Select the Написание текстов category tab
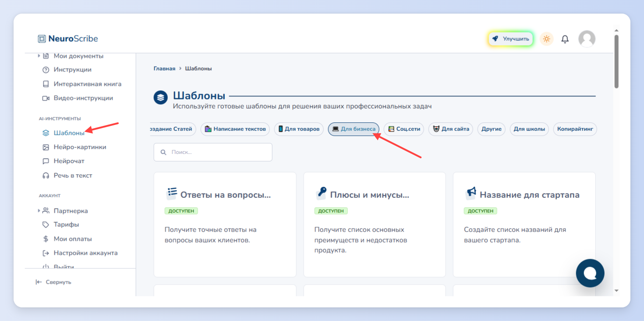This screenshot has height=321, width=644. point(235,129)
